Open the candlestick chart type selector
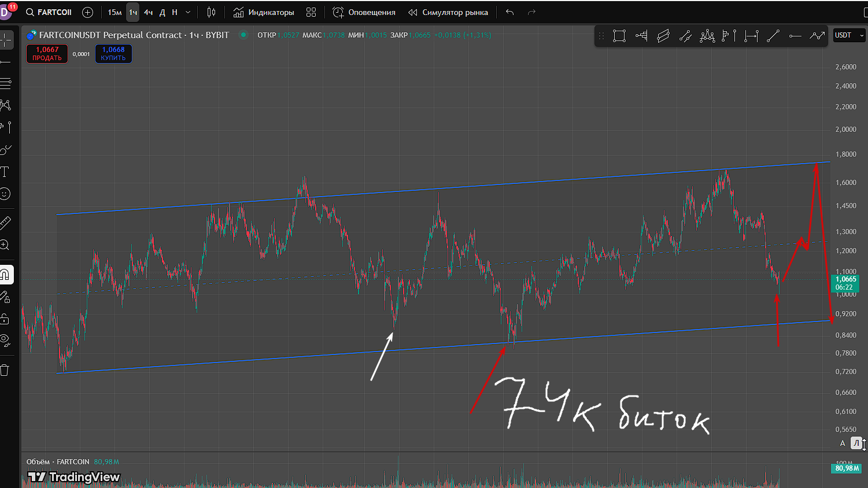 (x=212, y=12)
